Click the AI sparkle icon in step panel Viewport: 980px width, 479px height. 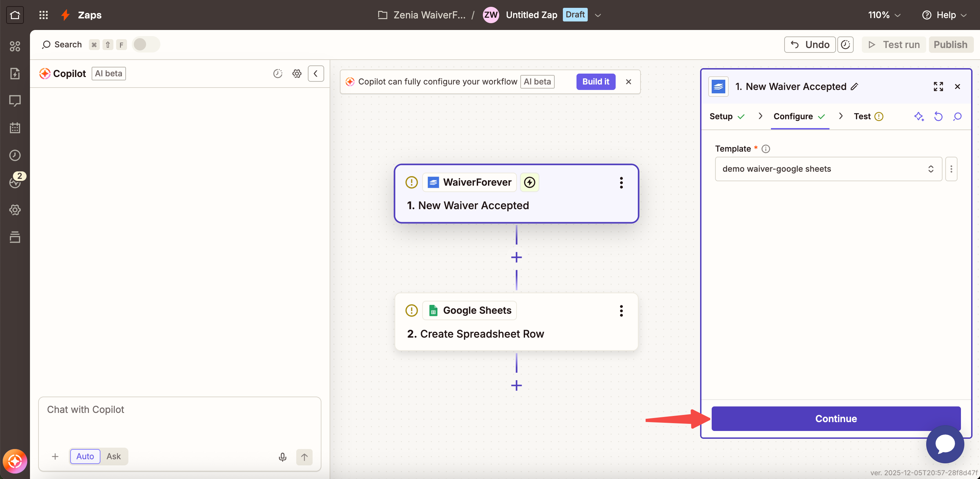pos(919,117)
